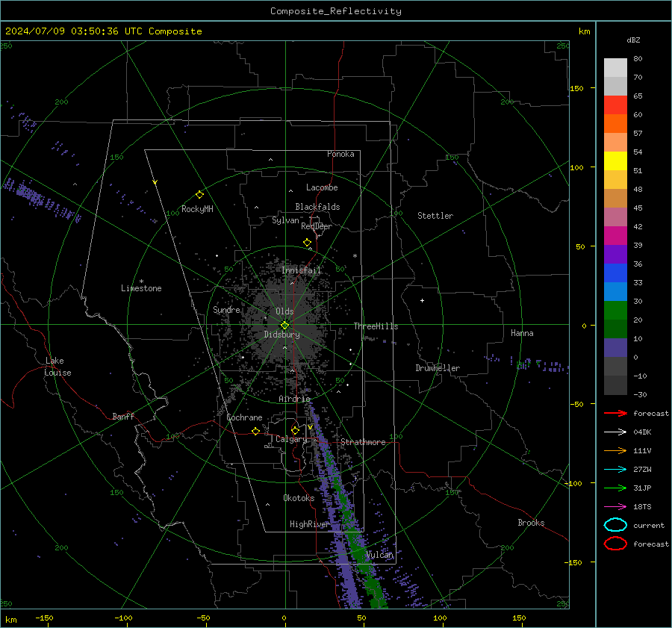This screenshot has height=628, width=672.
Task: Select the slate purple 10-0 dBZ swatch
Action: pos(615,348)
